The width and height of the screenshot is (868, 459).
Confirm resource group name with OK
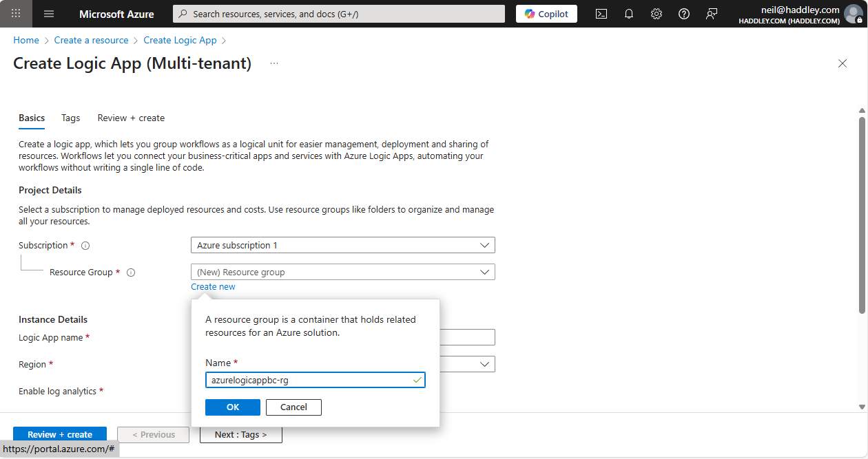[x=233, y=407]
